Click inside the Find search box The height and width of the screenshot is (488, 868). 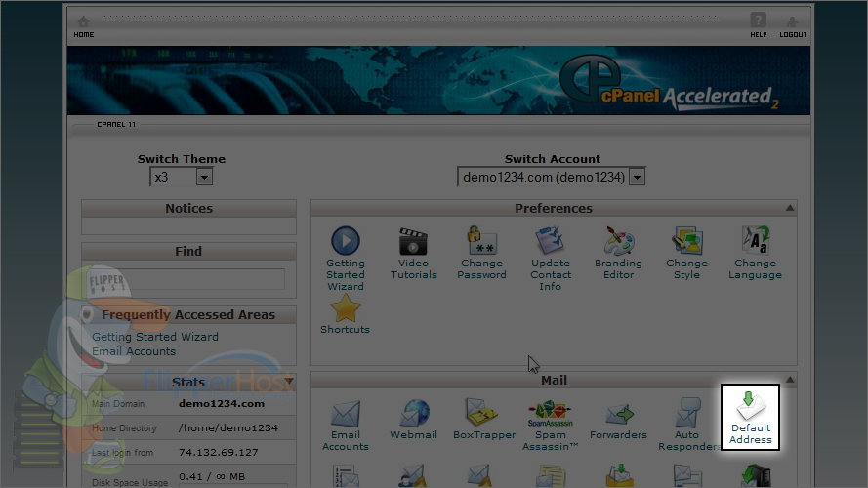(188, 279)
